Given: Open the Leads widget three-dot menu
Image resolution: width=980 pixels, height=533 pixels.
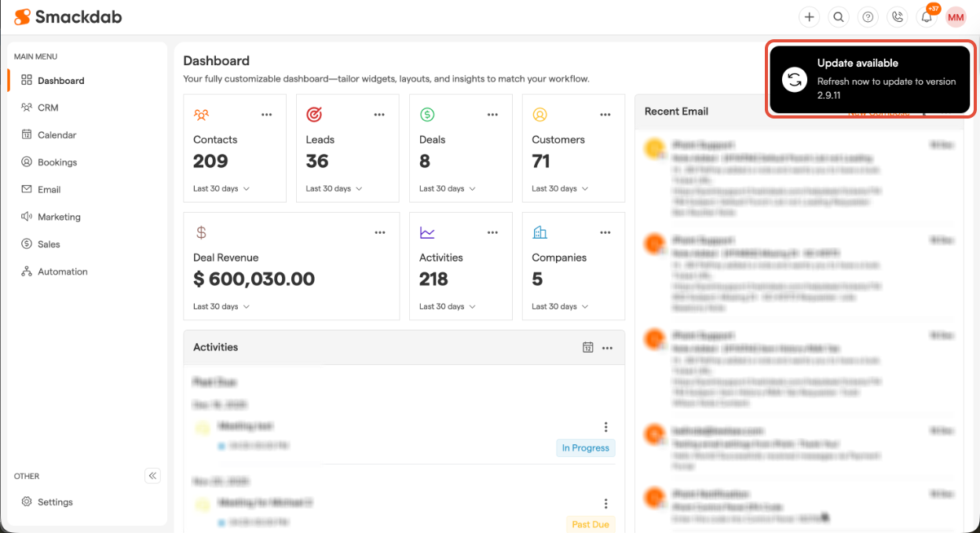Looking at the screenshot, I should (379, 115).
